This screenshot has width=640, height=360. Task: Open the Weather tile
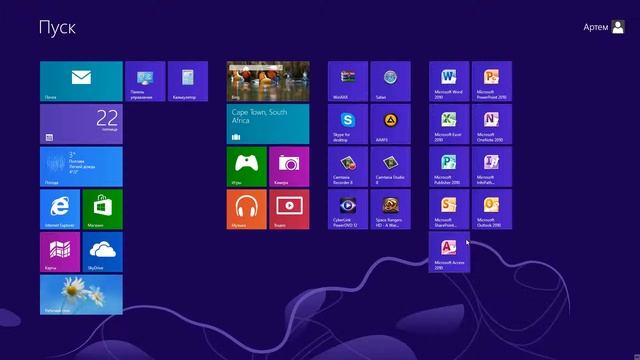pyautogui.click(x=81, y=167)
